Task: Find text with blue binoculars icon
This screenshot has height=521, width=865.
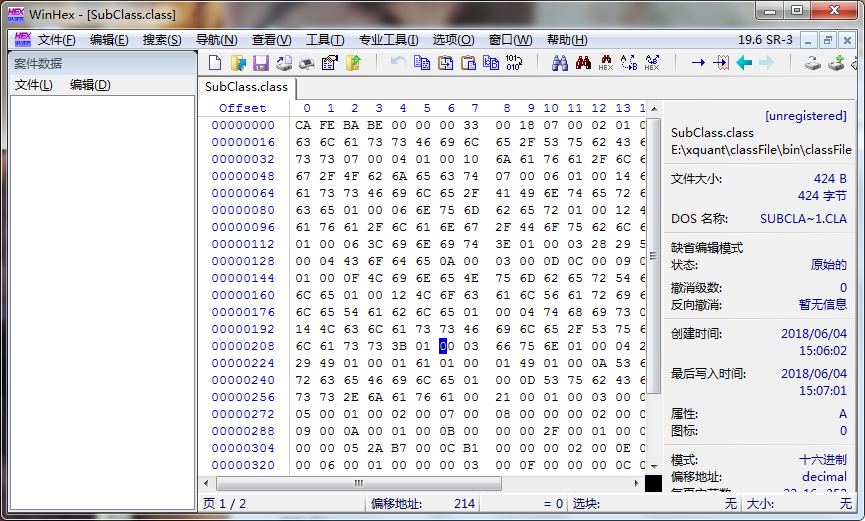Action: click(x=560, y=63)
